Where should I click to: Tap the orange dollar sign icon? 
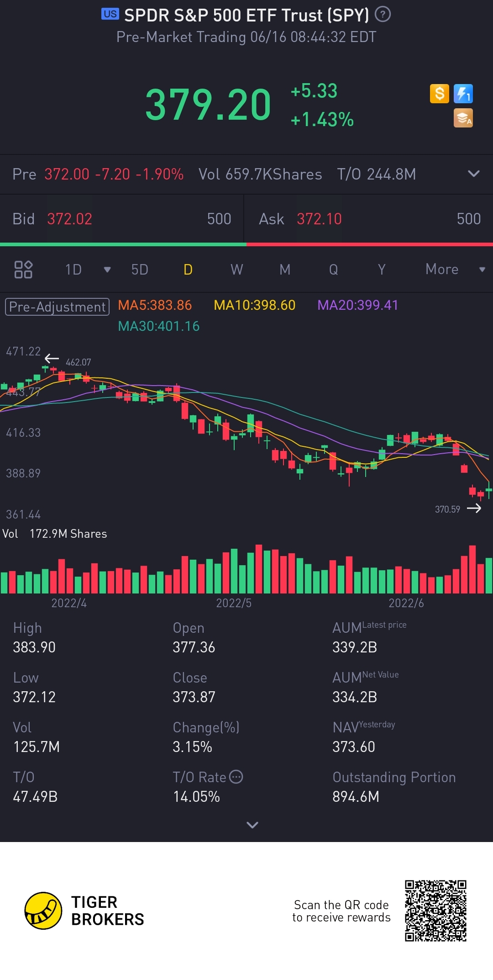(x=440, y=94)
